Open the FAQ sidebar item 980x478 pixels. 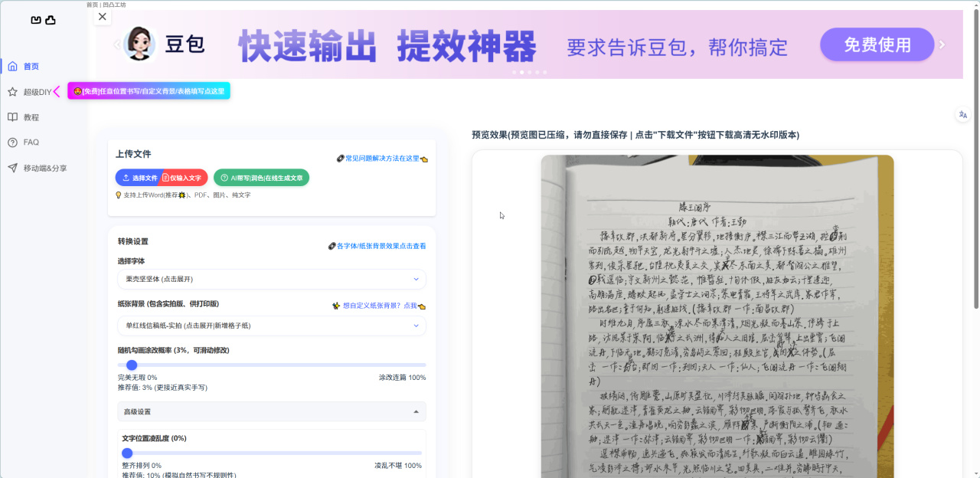pos(31,142)
